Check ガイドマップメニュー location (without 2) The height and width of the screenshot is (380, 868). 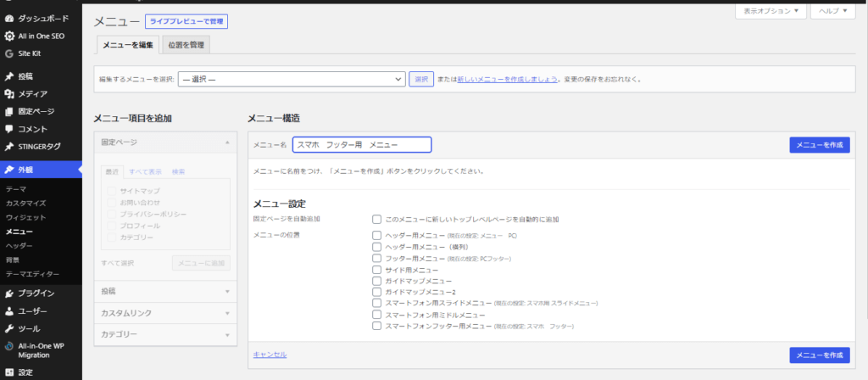click(x=377, y=281)
